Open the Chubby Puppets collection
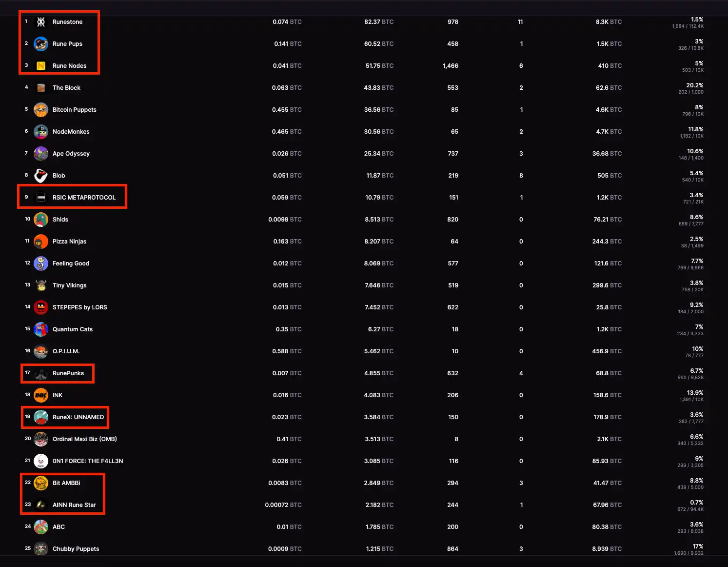This screenshot has height=567, width=728. 76,549
